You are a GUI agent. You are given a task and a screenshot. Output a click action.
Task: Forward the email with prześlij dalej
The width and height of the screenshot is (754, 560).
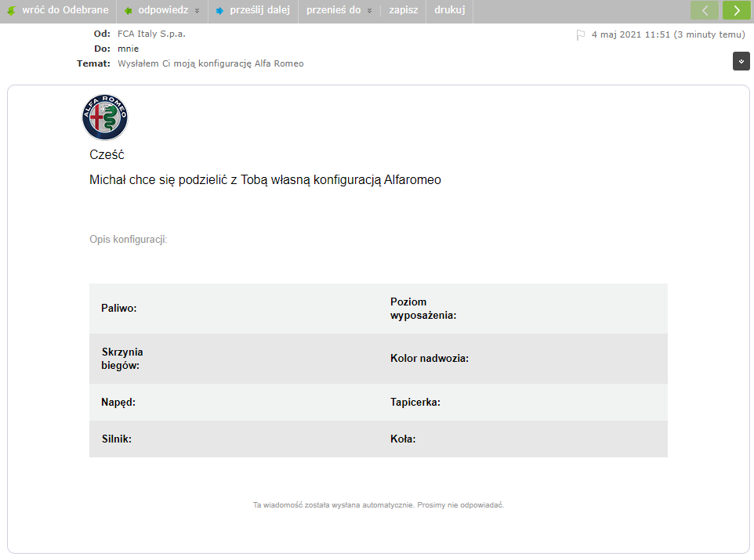tap(259, 10)
